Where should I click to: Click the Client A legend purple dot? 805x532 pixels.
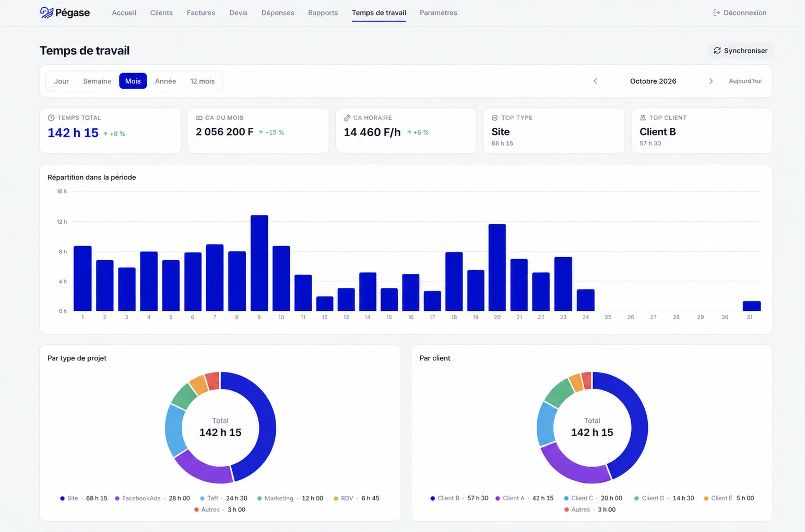point(498,499)
